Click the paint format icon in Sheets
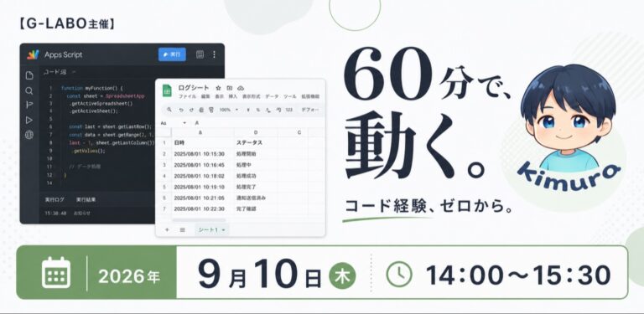 point(211,110)
